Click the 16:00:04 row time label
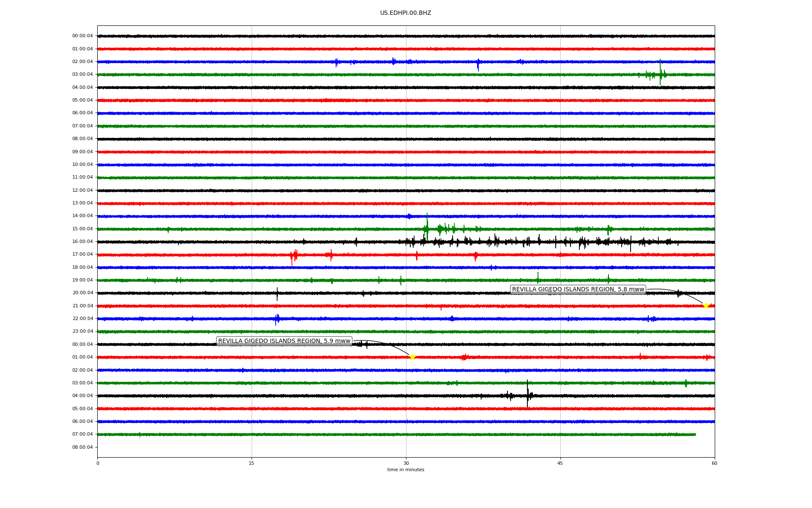This screenshot has height=508, width=812. click(82, 241)
